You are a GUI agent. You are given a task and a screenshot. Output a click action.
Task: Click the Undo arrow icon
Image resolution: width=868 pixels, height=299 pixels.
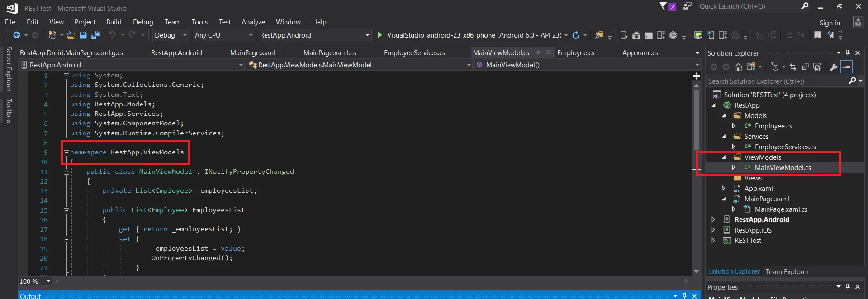point(112,35)
